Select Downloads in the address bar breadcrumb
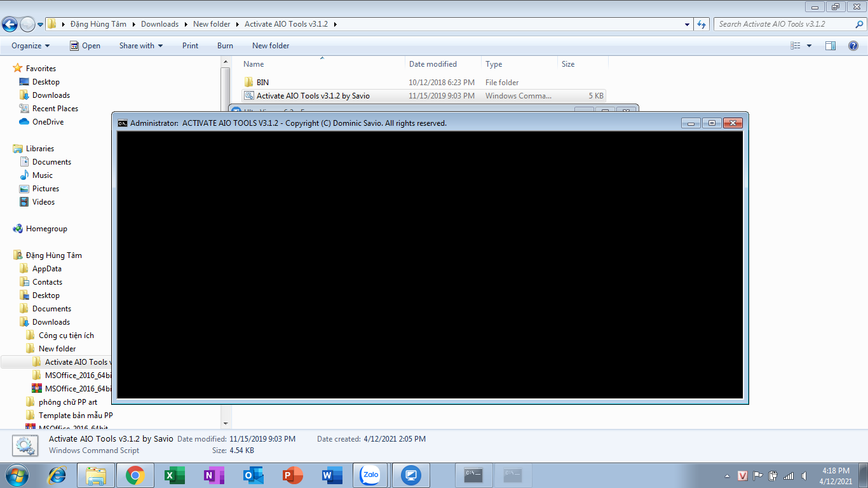The image size is (868, 488). pos(159,24)
